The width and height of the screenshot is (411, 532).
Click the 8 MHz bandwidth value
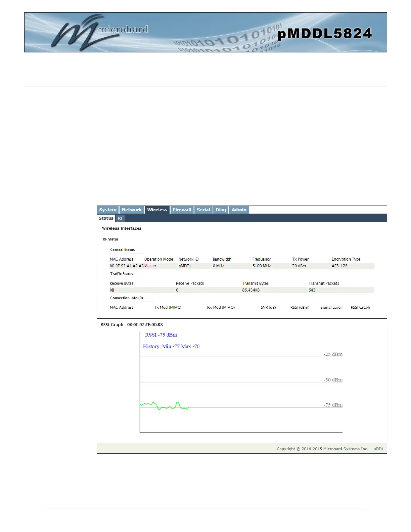219,266
